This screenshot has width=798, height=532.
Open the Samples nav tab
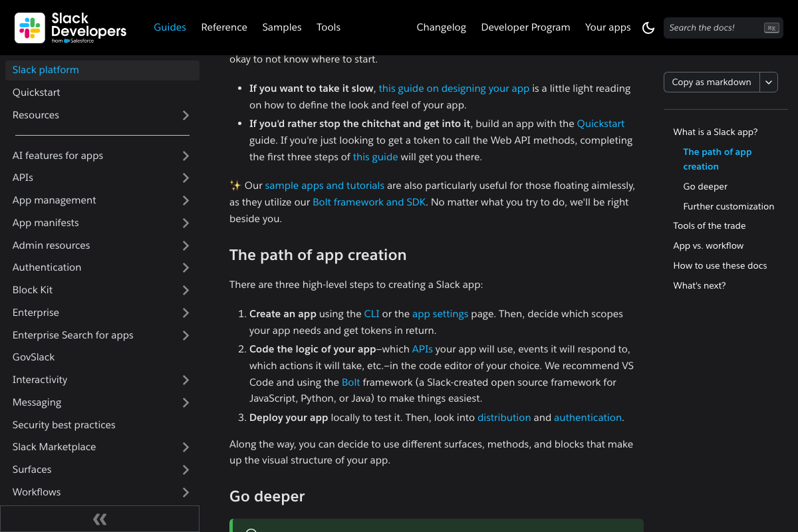click(282, 27)
